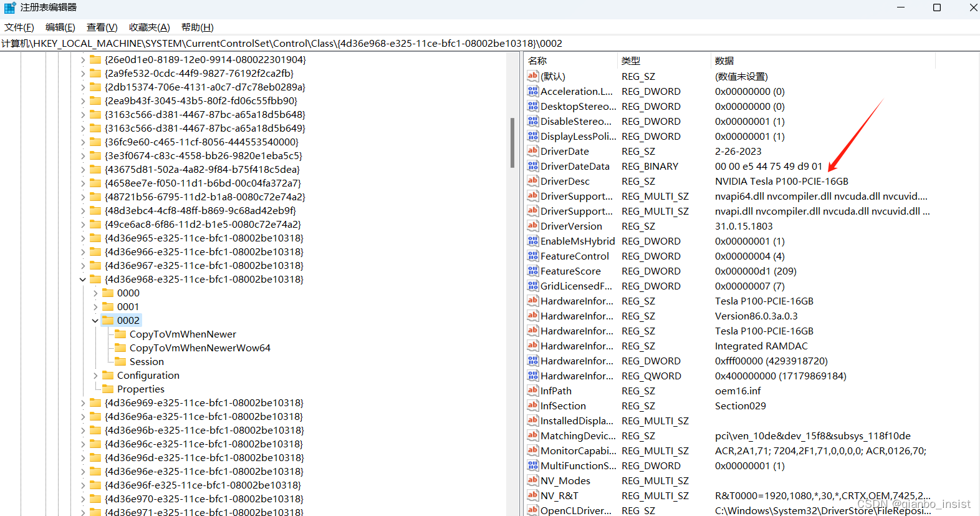Select the Properties folder icon
The width and height of the screenshot is (980, 516).
point(108,389)
